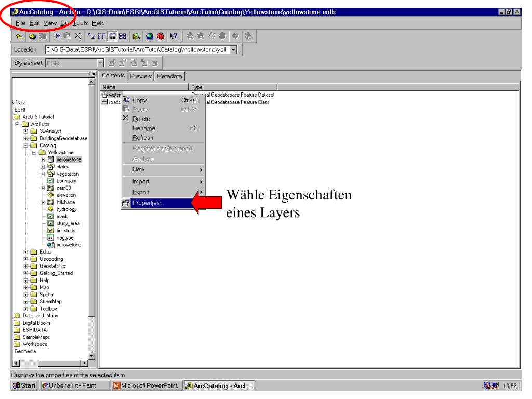Click the Export Metadata icon
The image size is (532, 399).
click(x=155, y=63)
